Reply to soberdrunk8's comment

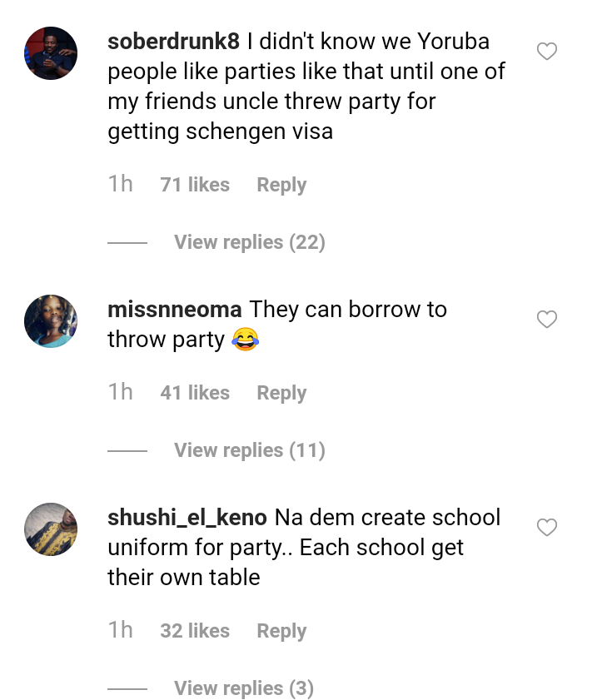[x=281, y=185]
